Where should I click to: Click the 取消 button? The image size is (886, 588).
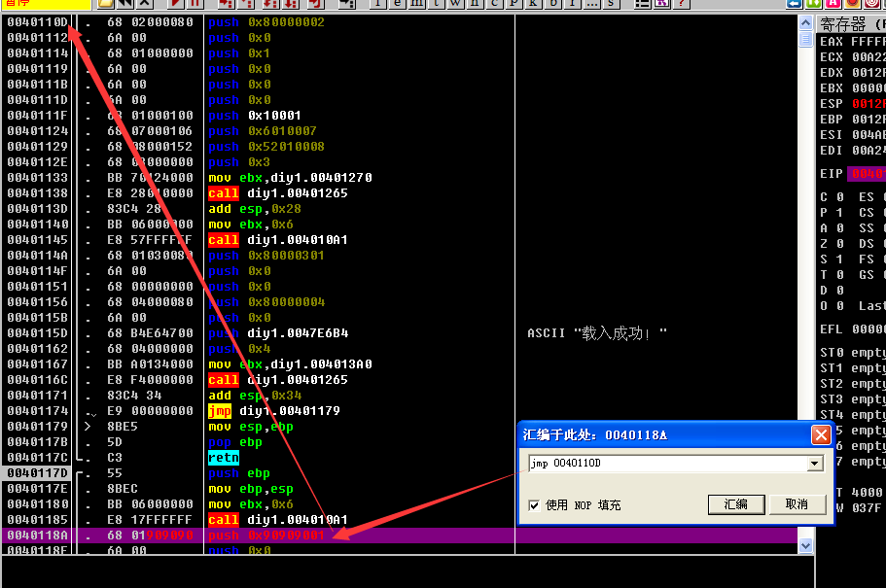pyautogui.click(x=797, y=504)
